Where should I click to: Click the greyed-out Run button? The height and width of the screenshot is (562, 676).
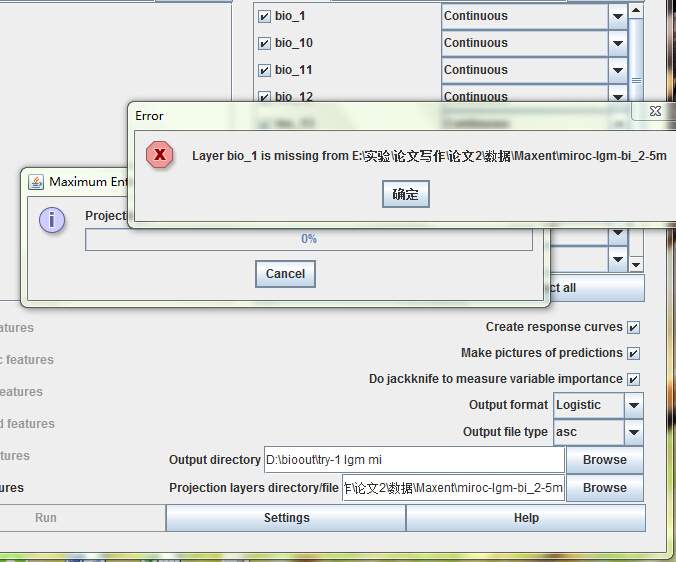(82, 518)
